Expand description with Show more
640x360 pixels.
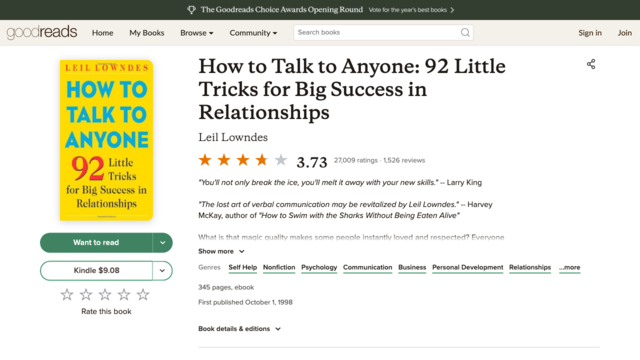[x=221, y=251]
